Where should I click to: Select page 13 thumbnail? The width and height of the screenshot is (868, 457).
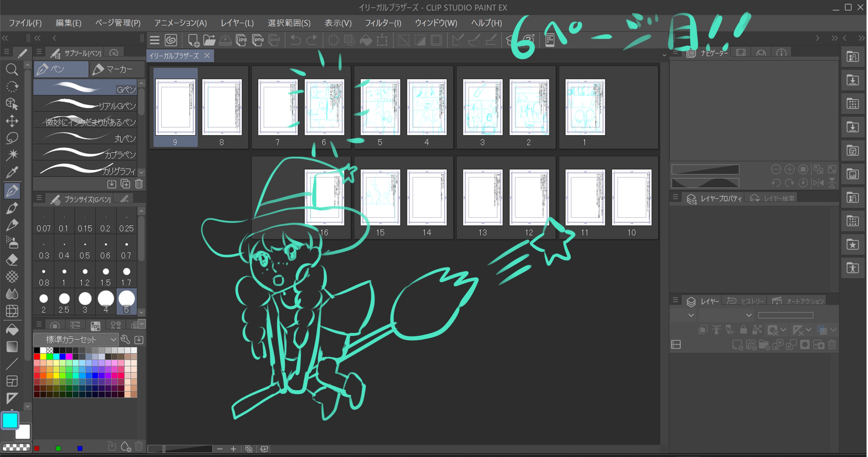pos(482,197)
